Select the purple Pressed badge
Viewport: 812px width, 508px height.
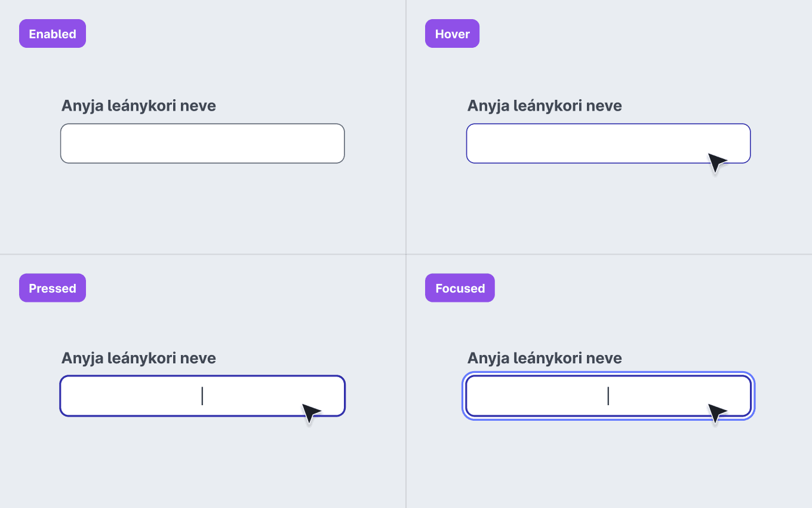[53, 288]
